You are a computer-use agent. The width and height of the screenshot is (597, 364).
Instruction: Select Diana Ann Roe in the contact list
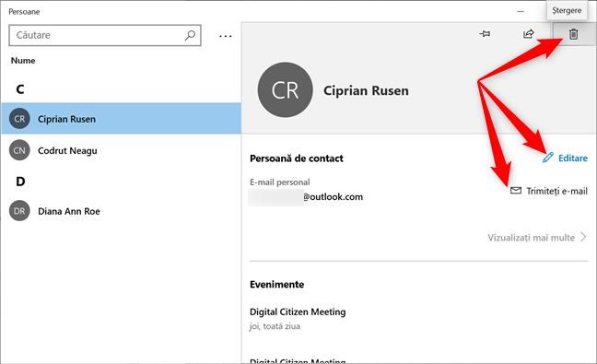121,211
